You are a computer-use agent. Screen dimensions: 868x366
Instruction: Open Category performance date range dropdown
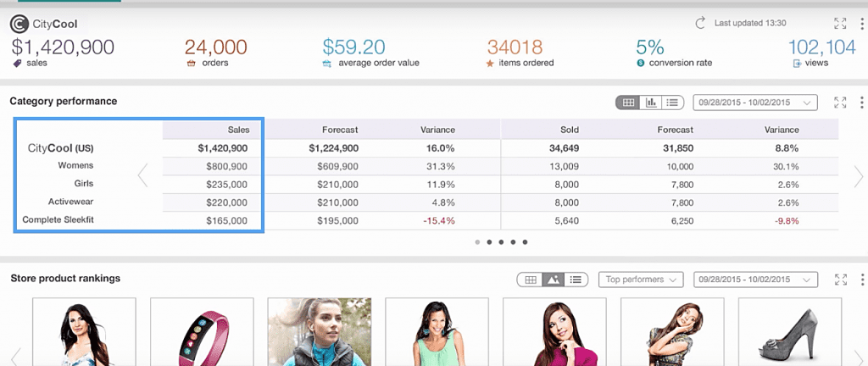[755, 103]
